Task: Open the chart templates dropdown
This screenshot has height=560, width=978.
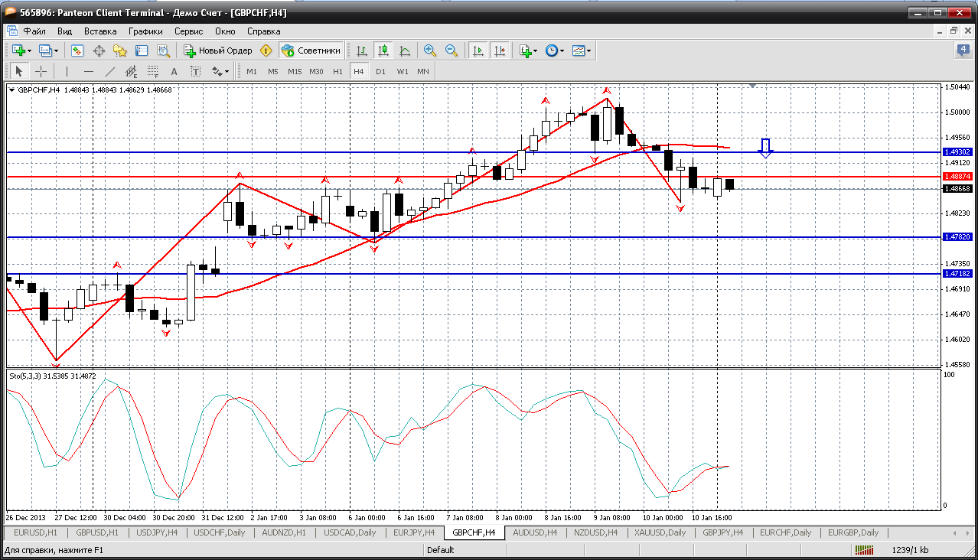Action: coord(582,50)
